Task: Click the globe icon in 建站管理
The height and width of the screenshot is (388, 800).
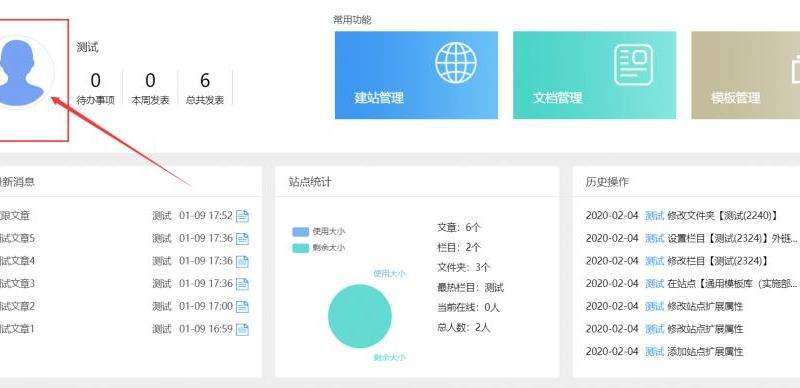Action: click(456, 63)
